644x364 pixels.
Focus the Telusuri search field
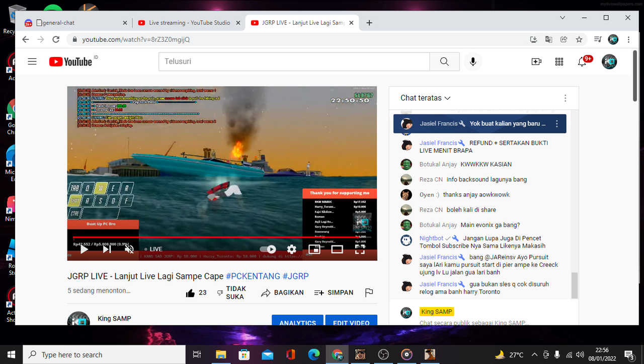(x=294, y=61)
